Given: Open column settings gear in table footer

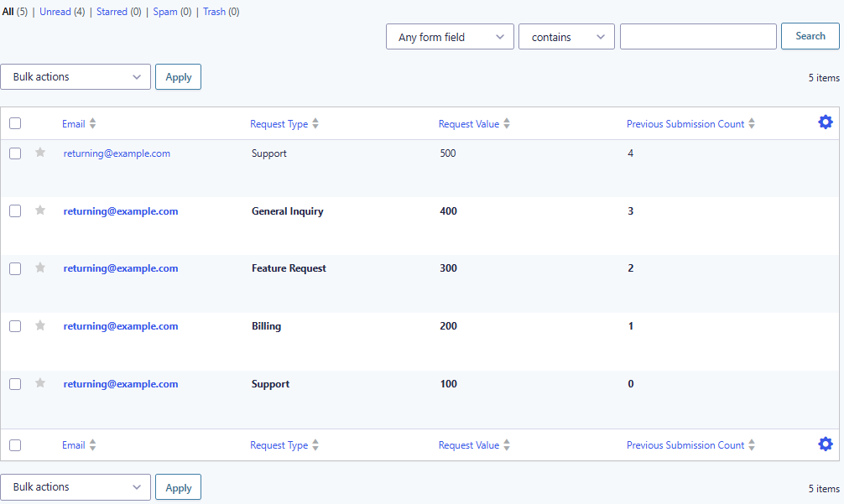Looking at the screenshot, I should 826,444.
